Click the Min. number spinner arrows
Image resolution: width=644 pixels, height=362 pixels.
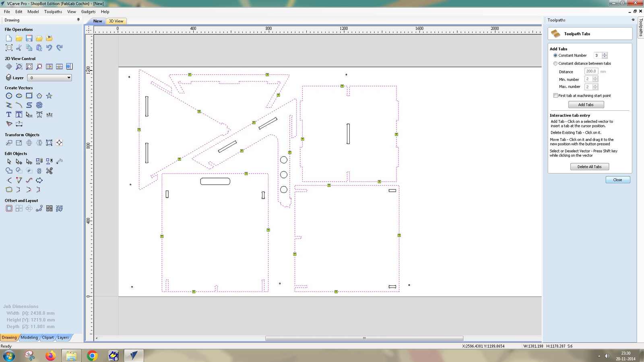[595, 79]
